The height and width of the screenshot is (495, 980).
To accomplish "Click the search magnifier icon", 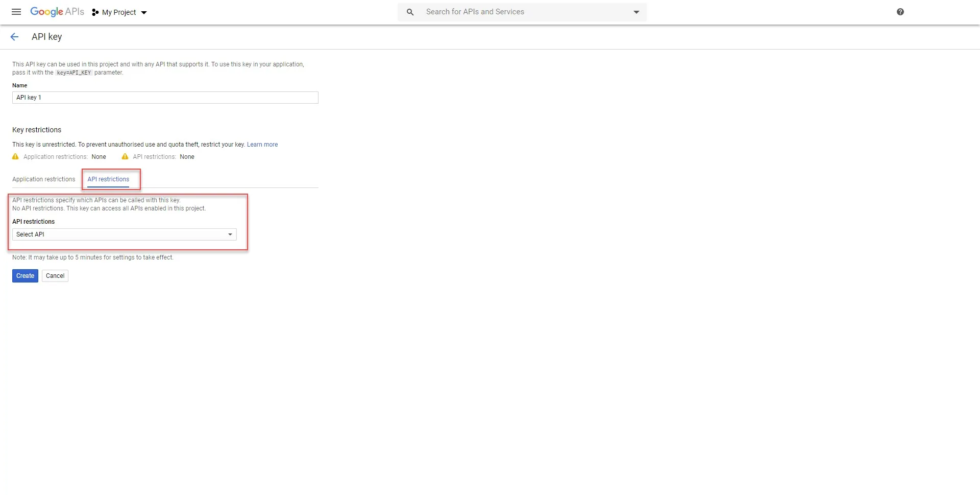I will click(x=410, y=12).
